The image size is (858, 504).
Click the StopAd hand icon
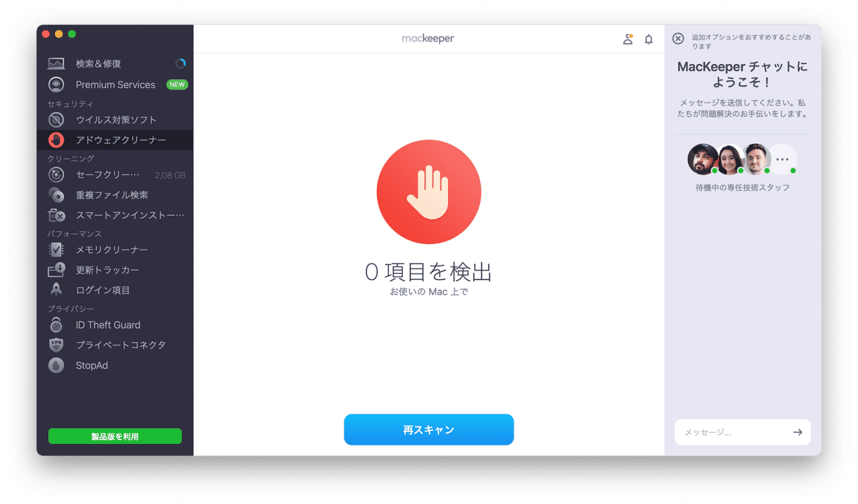[x=56, y=365]
